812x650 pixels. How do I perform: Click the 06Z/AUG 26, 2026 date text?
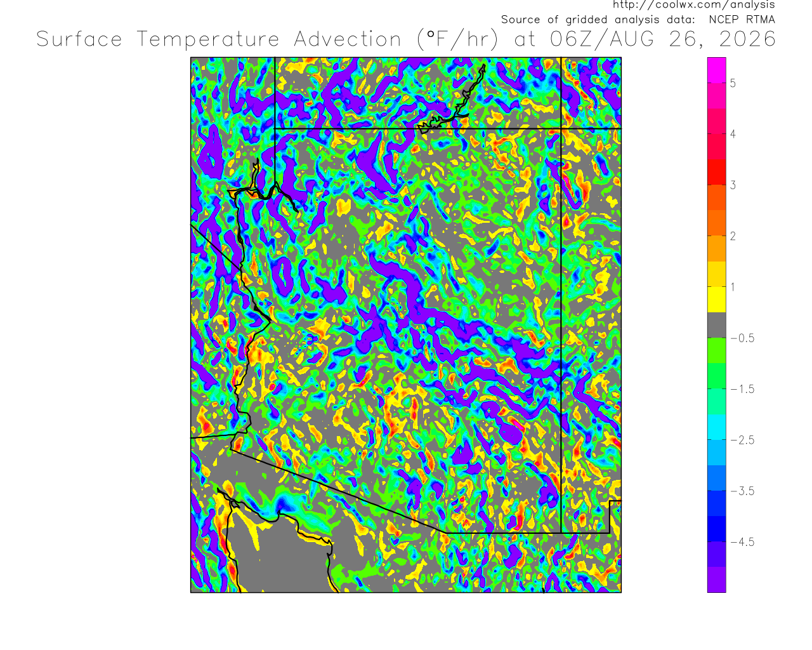pyautogui.click(x=663, y=39)
